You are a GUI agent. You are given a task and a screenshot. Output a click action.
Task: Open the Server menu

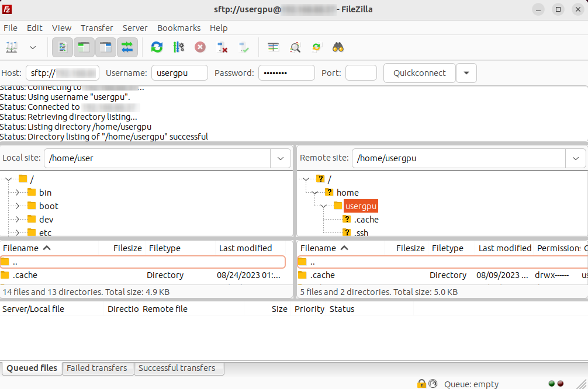(x=135, y=28)
